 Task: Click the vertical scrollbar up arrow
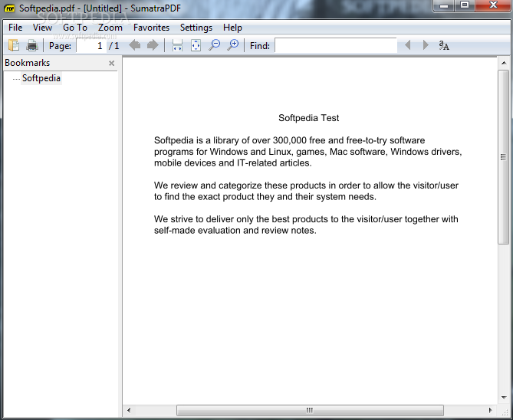(x=504, y=63)
